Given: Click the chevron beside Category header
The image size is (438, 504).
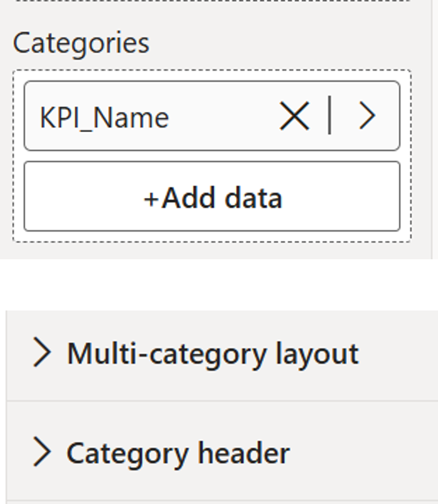Looking at the screenshot, I should click(42, 453).
